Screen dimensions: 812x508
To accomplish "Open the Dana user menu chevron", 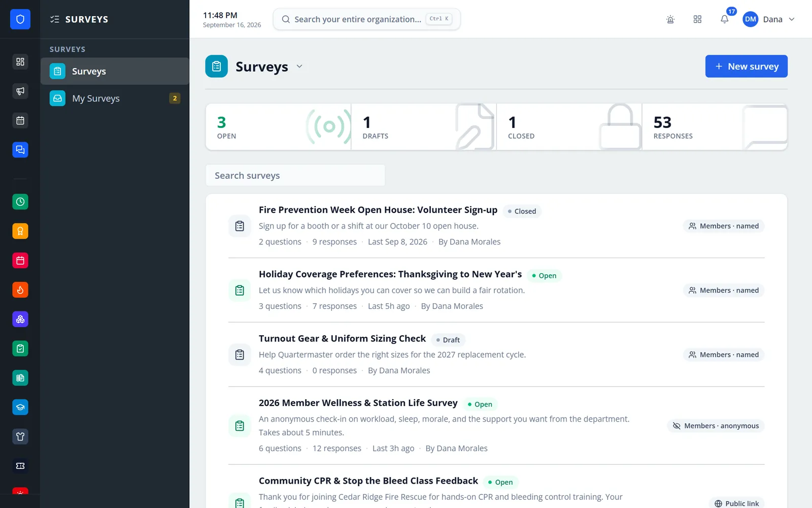I will click(x=792, y=19).
